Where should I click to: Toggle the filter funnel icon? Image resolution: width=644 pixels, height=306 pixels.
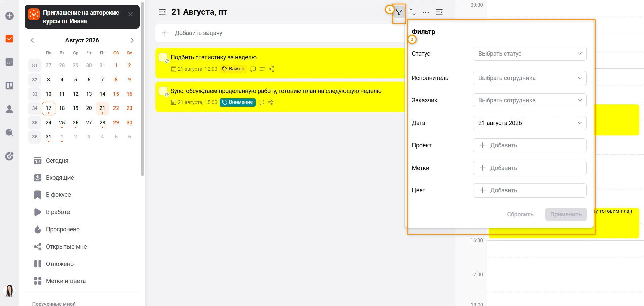click(399, 12)
